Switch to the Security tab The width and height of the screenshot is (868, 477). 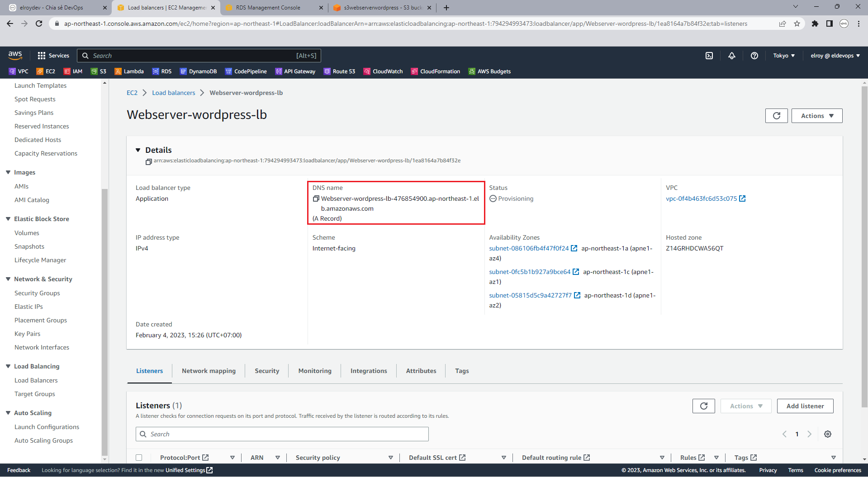pyautogui.click(x=267, y=371)
